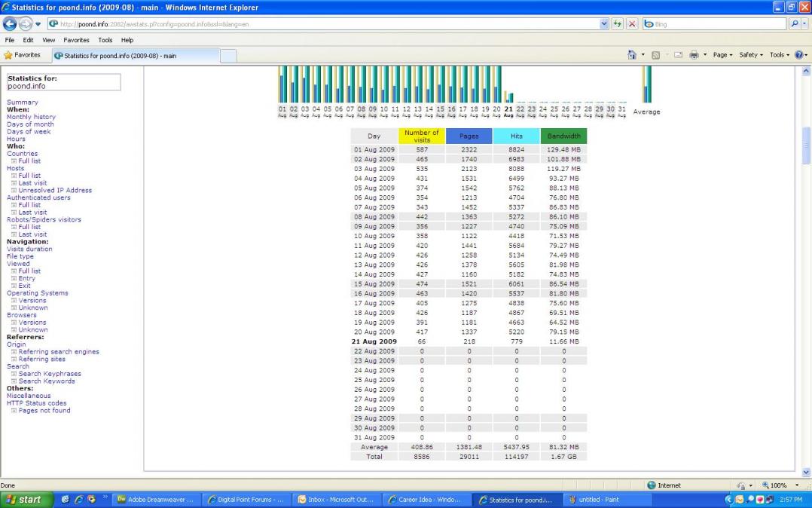Click the browser Back button
The image size is (812, 508).
pyautogui.click(x=10, y=24)
